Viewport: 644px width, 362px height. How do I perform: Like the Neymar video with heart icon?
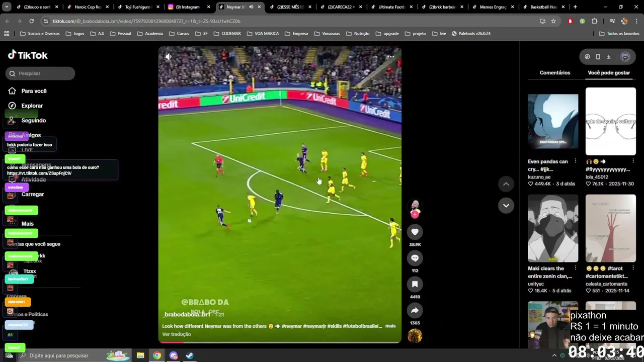click(415, 232)
